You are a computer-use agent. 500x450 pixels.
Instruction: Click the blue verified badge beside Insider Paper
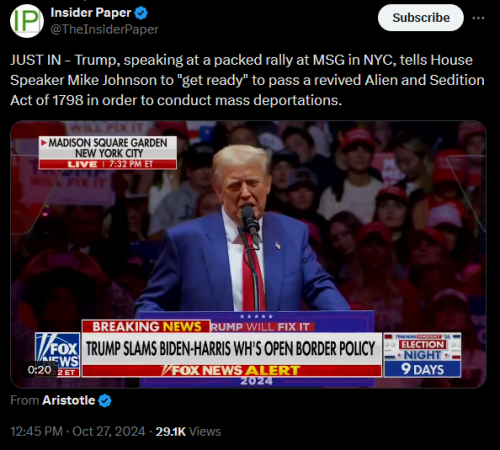click(x=141, y=13)
